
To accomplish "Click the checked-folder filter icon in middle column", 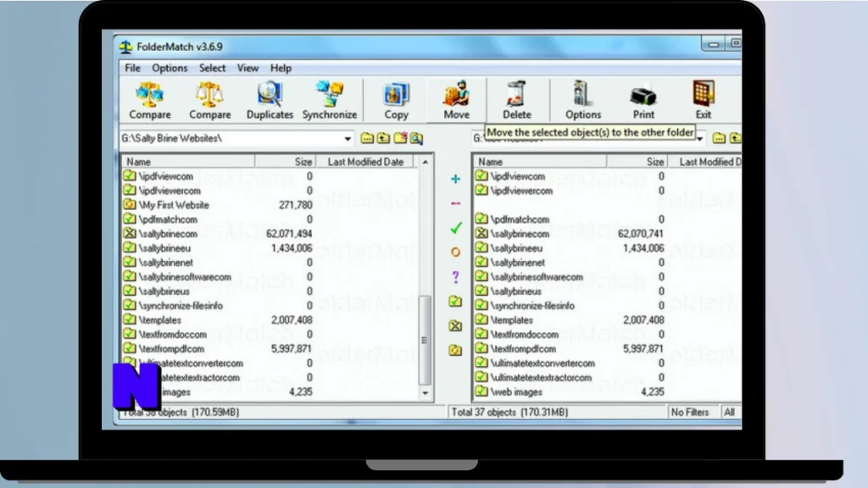I will click(x=455, y=302).
